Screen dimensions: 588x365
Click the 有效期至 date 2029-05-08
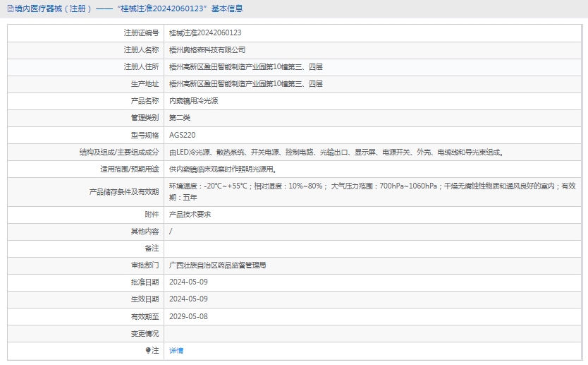click(188, 316)
